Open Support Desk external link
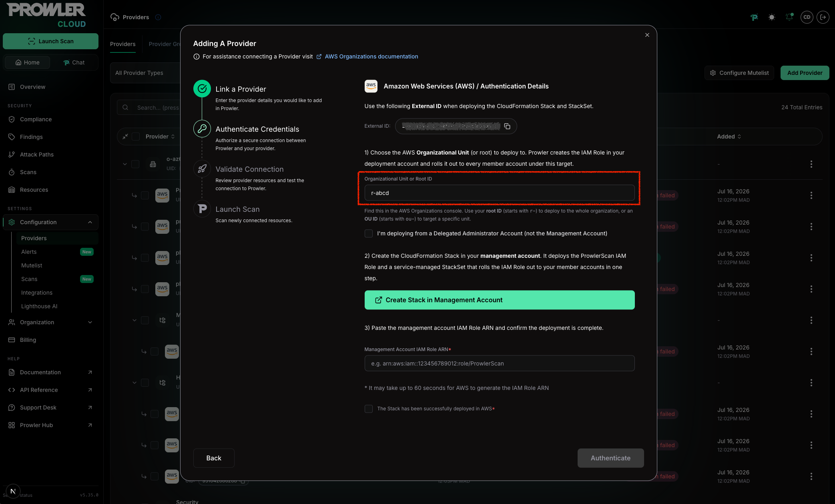Screen dimensions: 835x504 tap(50, 408)
